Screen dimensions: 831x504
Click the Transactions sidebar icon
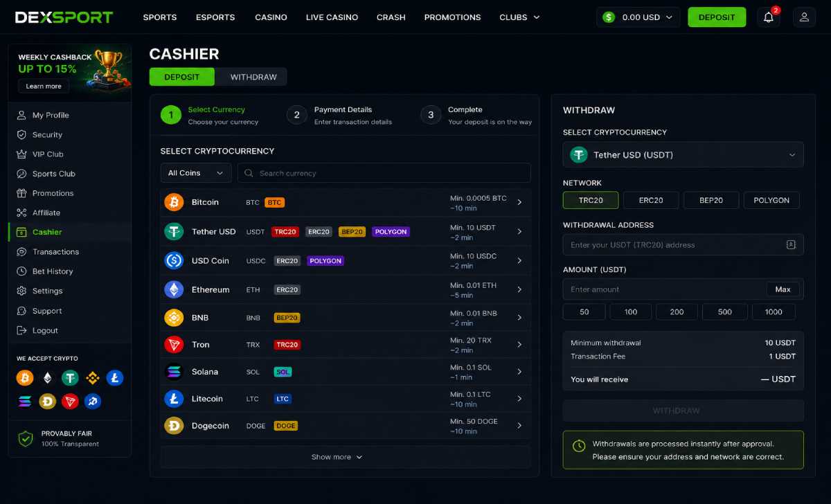coord(21,252)
